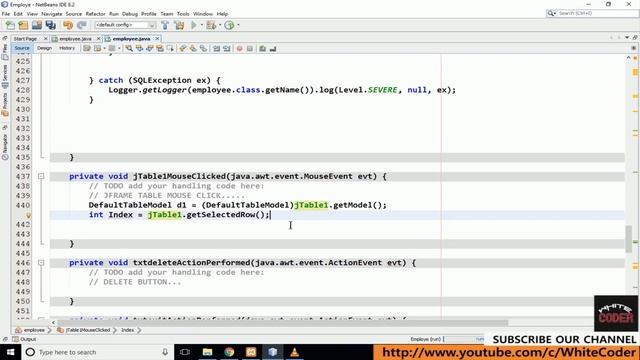Image resolution: width=640 pixels, height=360 pixels.
Task: Click the Uncomment editor toolbar icon
Action: pyautogui.click(x=273, y=49)
